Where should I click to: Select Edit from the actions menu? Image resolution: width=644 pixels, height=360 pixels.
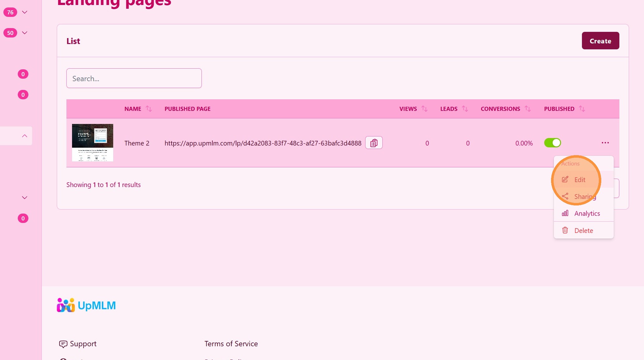click(x=579, y=180)
